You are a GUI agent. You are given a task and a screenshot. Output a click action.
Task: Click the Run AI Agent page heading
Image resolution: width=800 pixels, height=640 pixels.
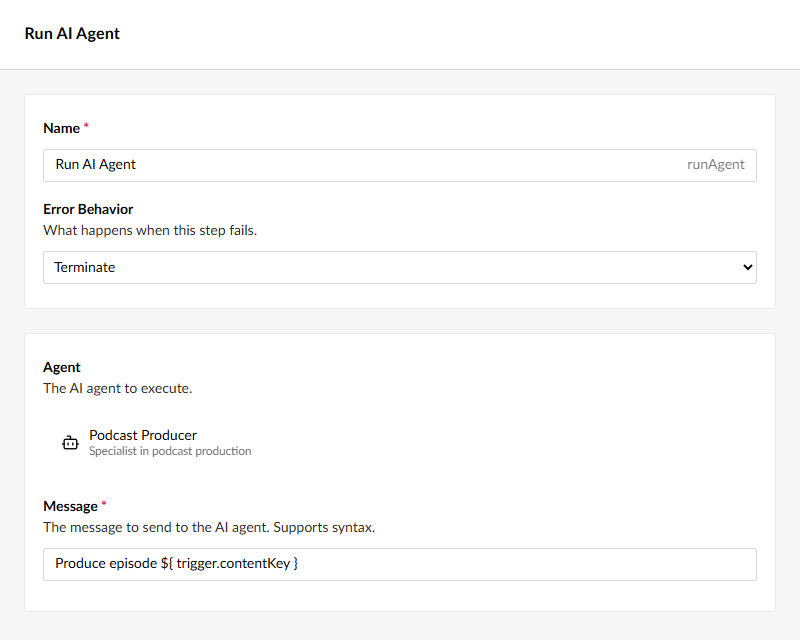pos(72,34)
